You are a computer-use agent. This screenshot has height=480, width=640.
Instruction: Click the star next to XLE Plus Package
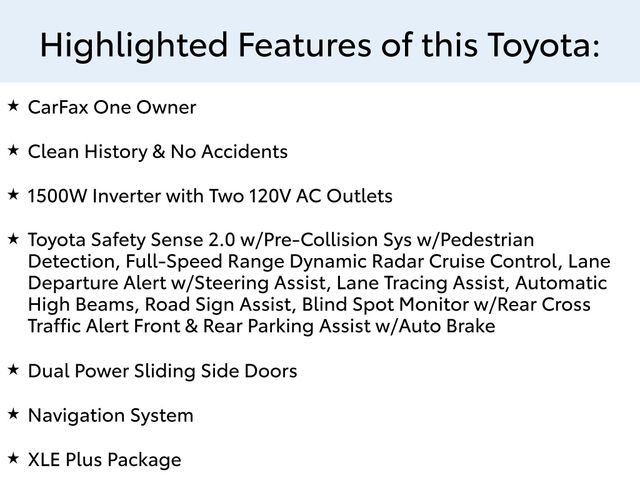click(x=13, y=458)
